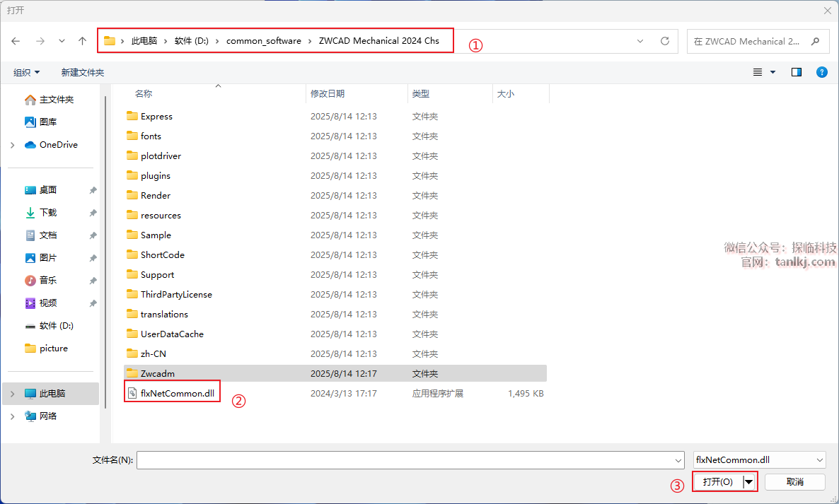Open recent locations chevron next to forward arrow
This screenshot has height=504, width=839.
click(62, 41)
